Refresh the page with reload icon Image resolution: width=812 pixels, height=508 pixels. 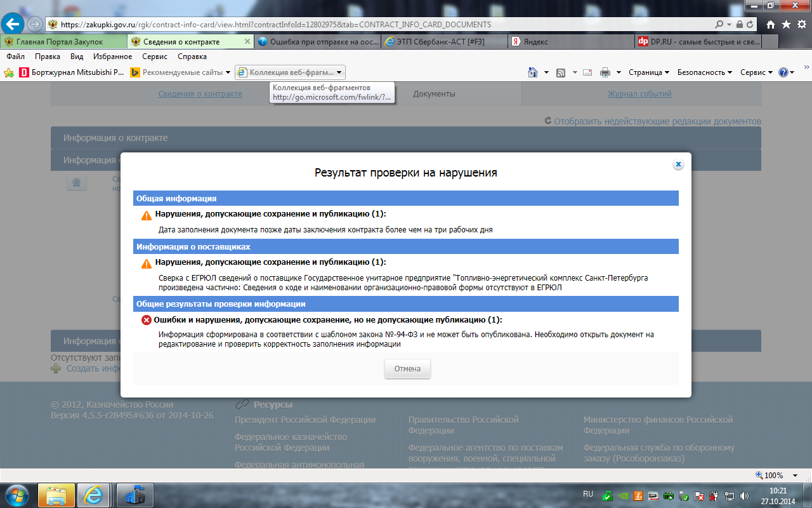pyautogui.click(x=750, y=25)
